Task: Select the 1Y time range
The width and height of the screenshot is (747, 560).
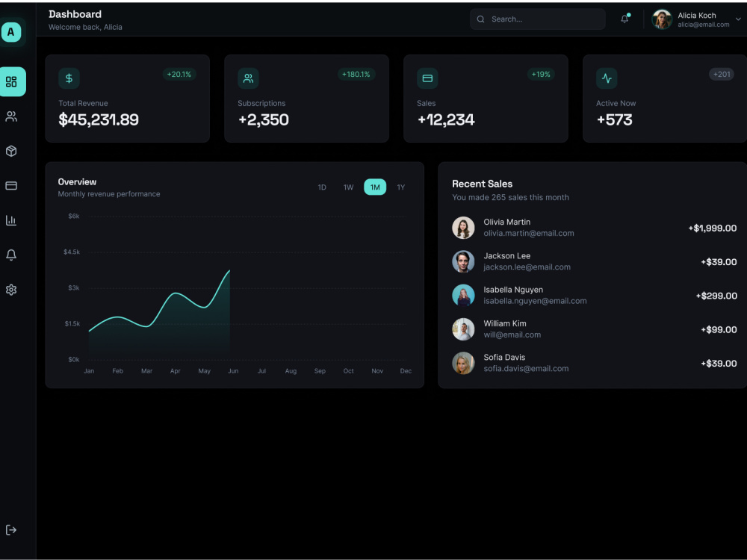Action: pos(400,187)
